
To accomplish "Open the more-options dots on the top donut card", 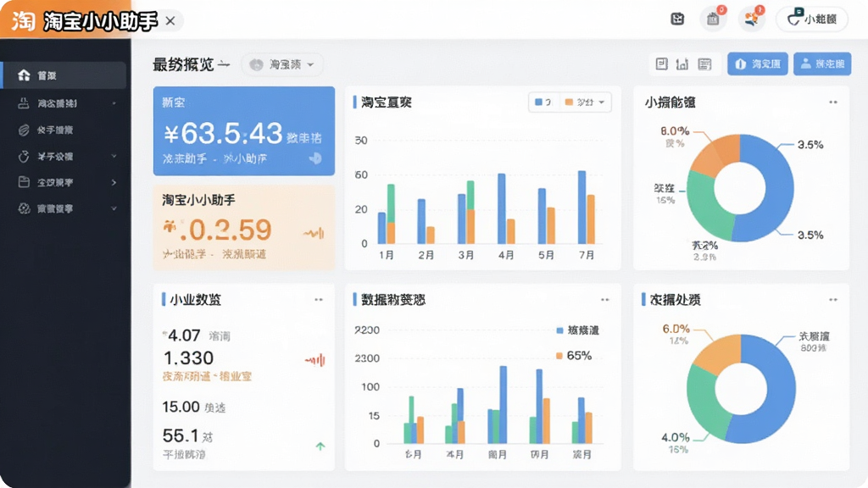I will coord(833,103).
